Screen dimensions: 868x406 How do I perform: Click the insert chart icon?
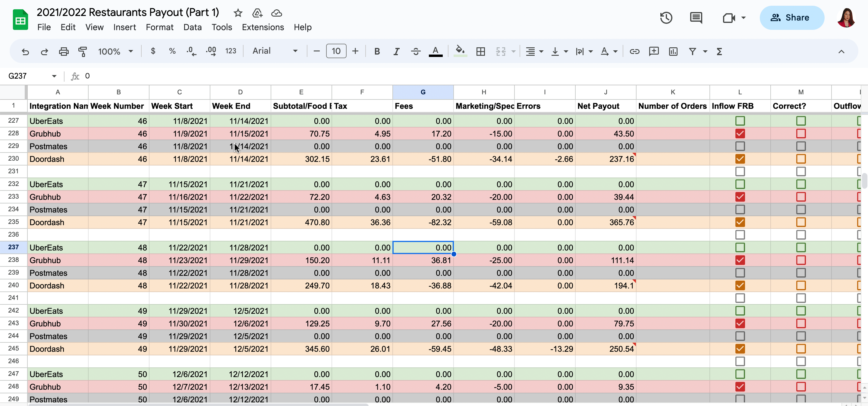coord(673,51)
